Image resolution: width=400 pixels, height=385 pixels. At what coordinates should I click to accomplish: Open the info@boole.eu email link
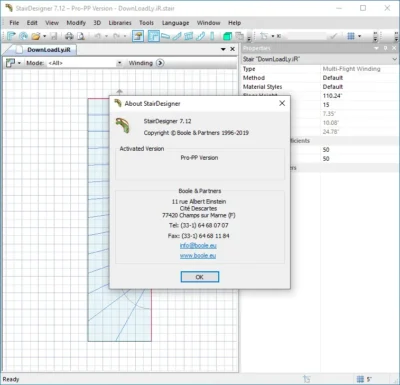pos(198,246)
